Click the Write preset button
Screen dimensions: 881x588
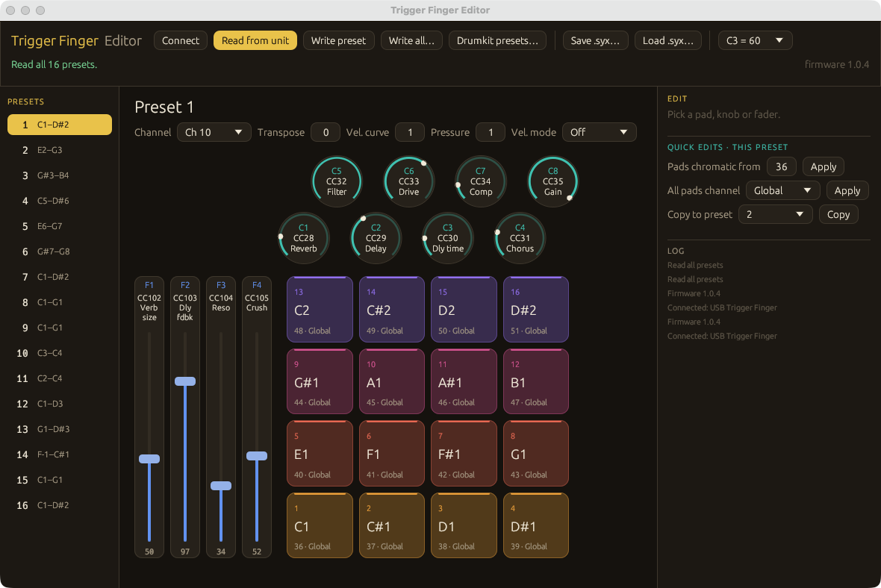(x=338, y=40)
